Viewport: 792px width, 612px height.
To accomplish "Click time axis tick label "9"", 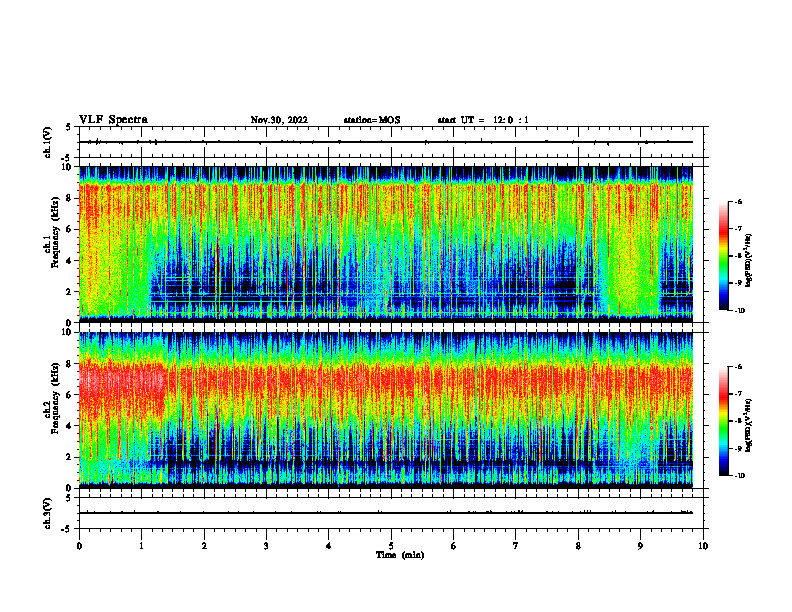I will 640,546.
